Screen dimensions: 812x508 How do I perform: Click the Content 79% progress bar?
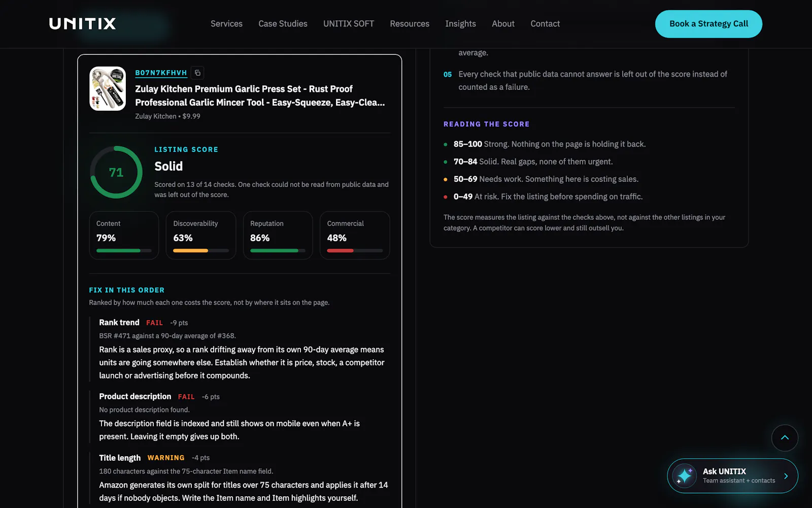124,250
